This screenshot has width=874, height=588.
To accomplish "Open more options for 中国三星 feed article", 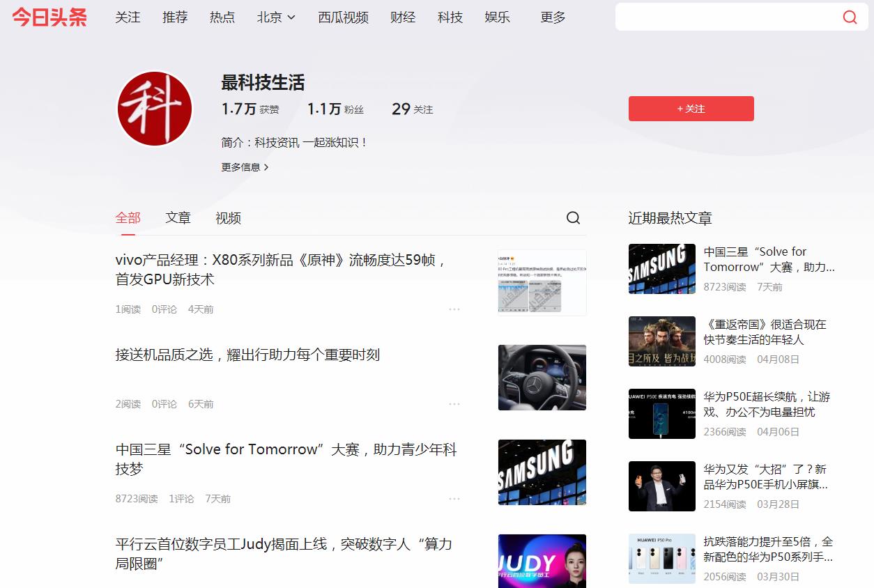I will coord(454,498).
